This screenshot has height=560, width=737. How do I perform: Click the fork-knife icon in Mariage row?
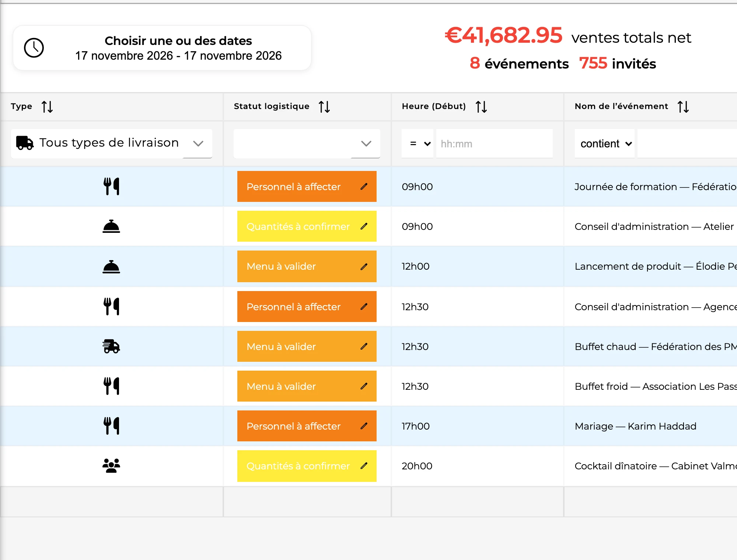pyautogui.click(x=111, y=426)
